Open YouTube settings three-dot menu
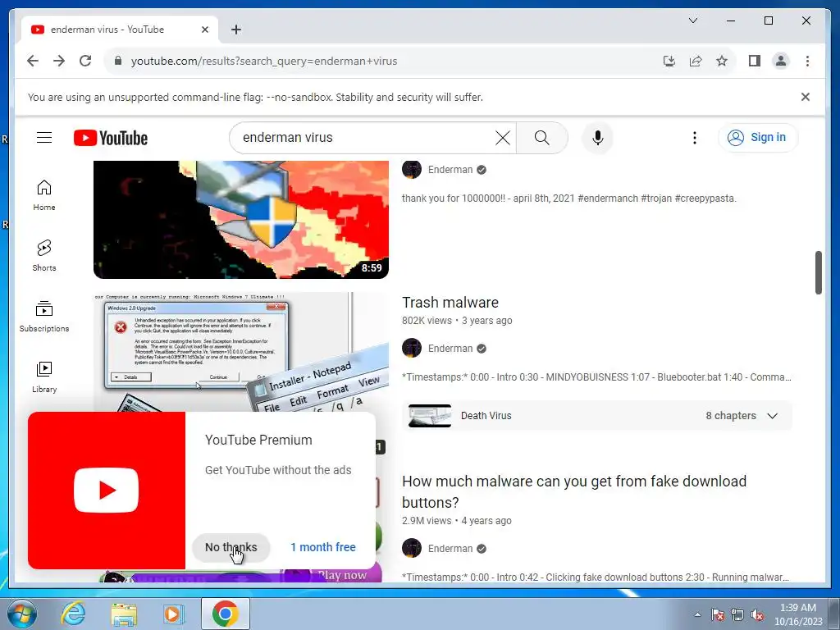 click(694, 138)
